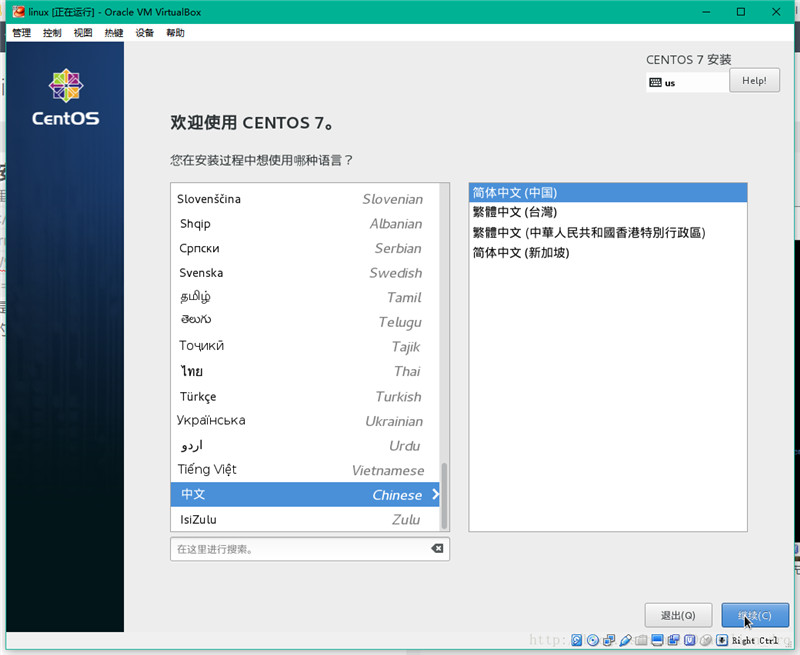Click the video capture icon in status bar
Viewport: 800px width, 655px height.
(673, 640)
